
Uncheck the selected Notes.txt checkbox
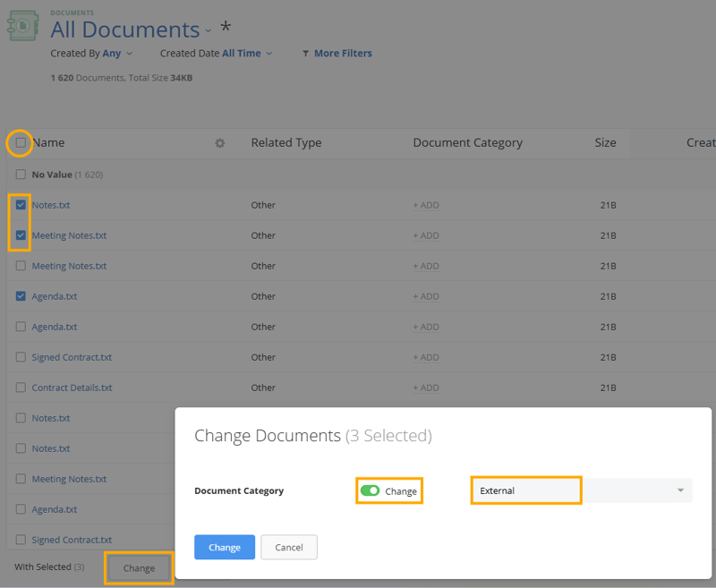21,205
